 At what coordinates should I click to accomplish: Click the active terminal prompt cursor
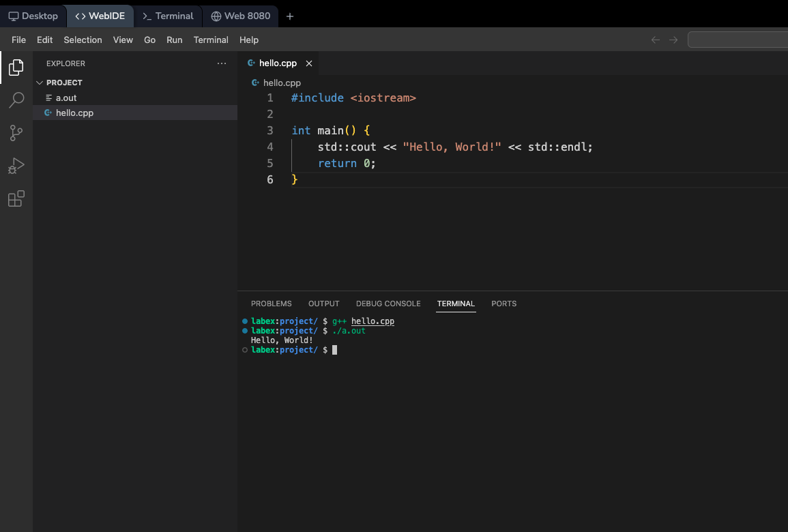click(x=335, y=350)
